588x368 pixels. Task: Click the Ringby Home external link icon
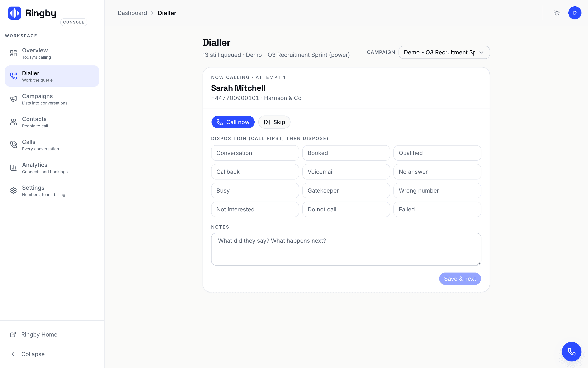pos(13,334)
